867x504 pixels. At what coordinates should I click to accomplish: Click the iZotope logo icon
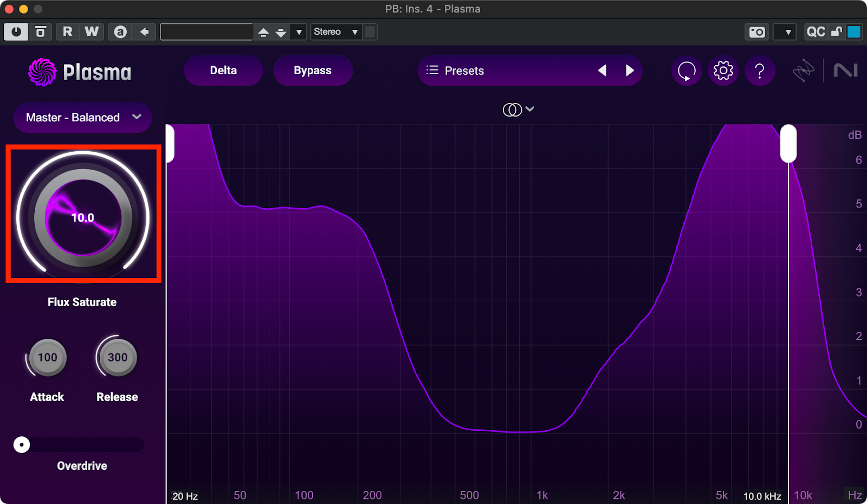pyautogui.click(x=804, y=70)
